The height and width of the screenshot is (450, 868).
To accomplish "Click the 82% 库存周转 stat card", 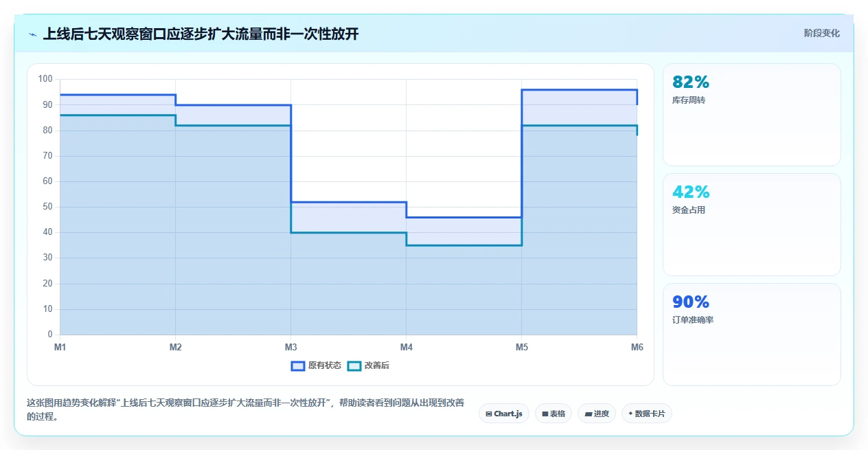I will click(751, 115).
